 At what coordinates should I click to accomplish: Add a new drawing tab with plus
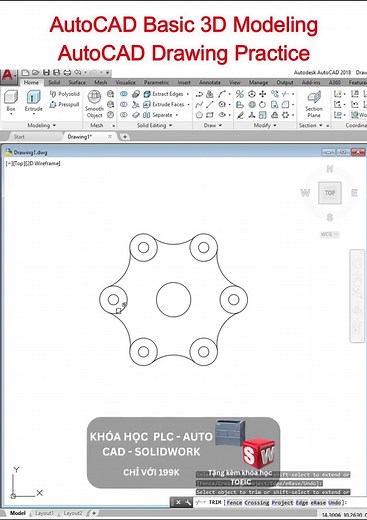(125, 137)
